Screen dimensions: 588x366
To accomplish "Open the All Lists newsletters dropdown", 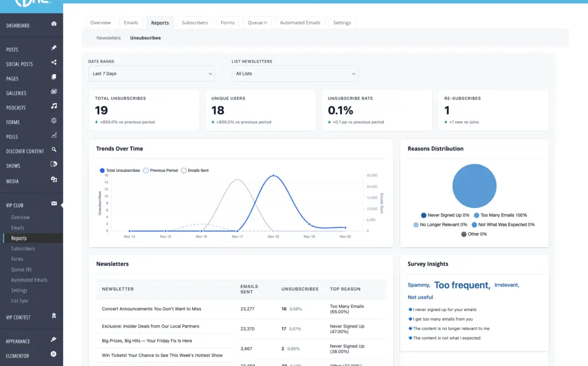I will 295,74.
